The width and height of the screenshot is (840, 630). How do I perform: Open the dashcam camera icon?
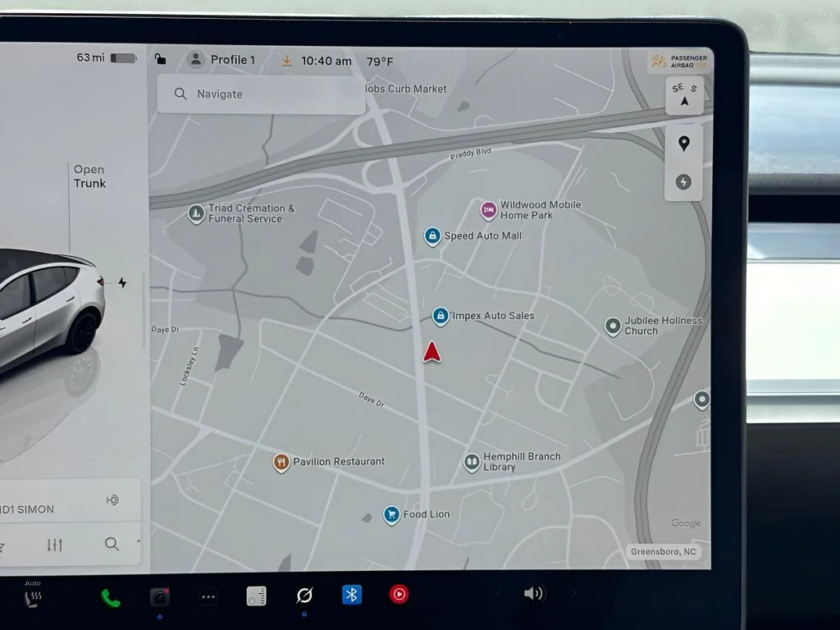point(160,597)
